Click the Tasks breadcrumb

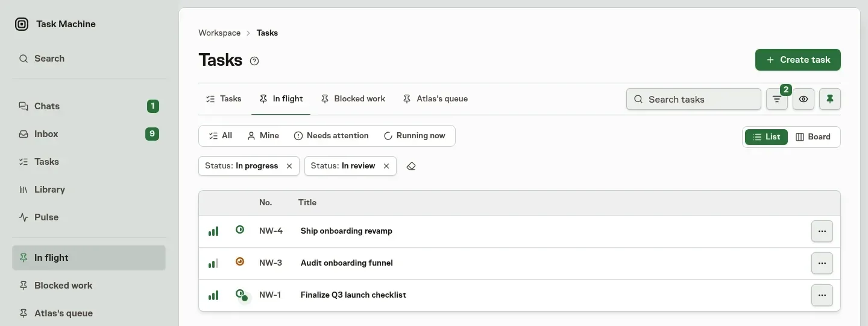[x=267, y=33]
